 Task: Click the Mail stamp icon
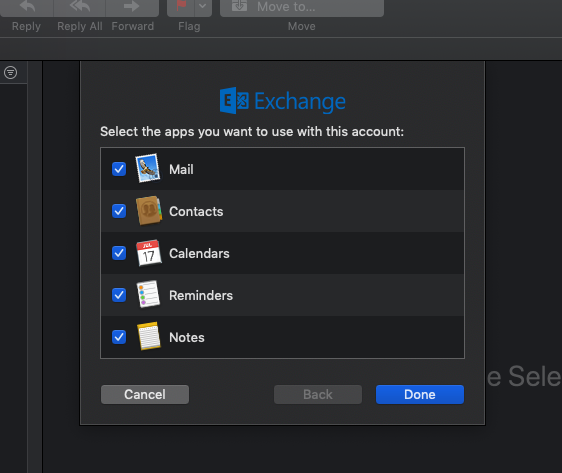pyautogui.click(x=148, y=168)
